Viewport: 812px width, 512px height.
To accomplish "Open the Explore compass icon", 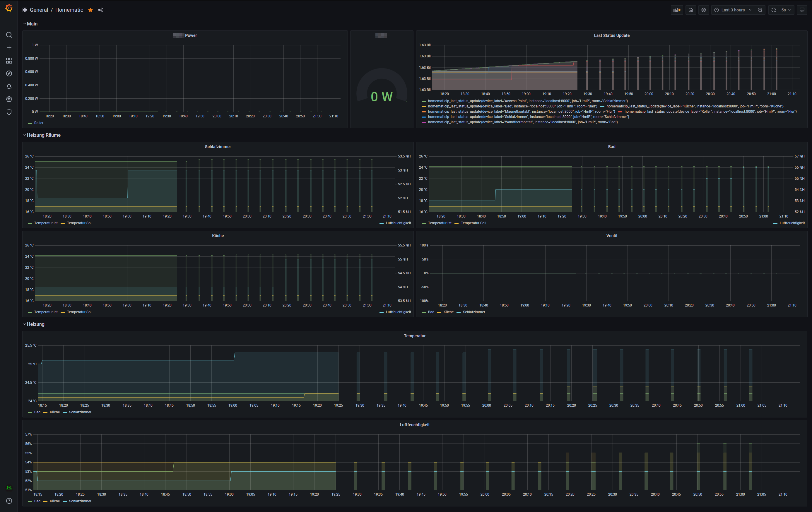I will point(9,73).
